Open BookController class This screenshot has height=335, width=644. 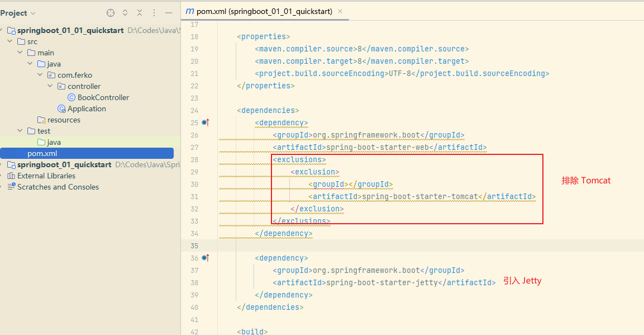[103, 97]
